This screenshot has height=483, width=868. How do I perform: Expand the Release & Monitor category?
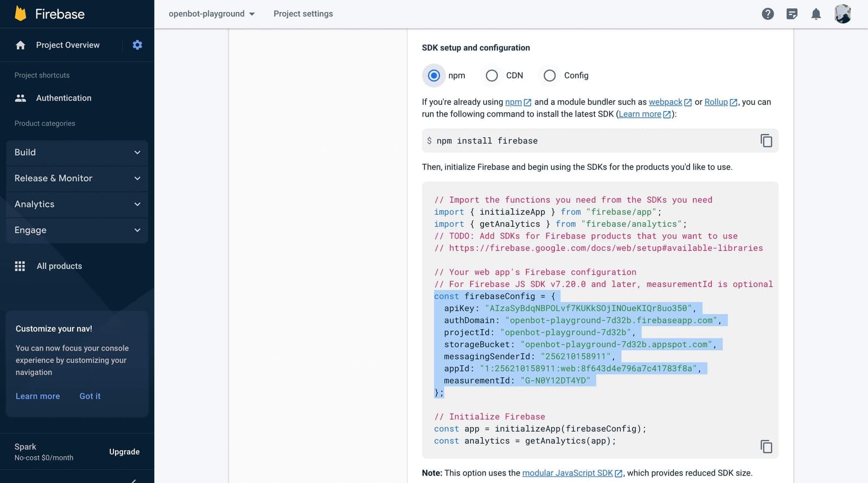tap(77, 178)
